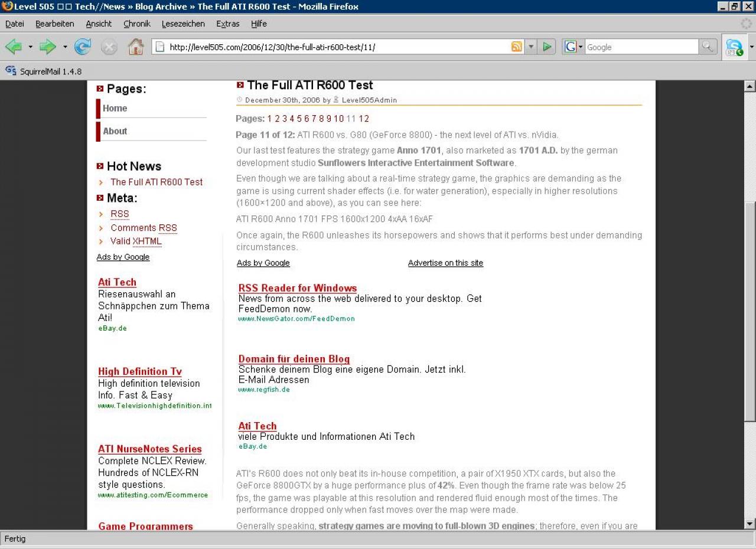Open Hot News link The Full ATI R600 Test
This screenshot has height=549, width=756.
[157, 182]
